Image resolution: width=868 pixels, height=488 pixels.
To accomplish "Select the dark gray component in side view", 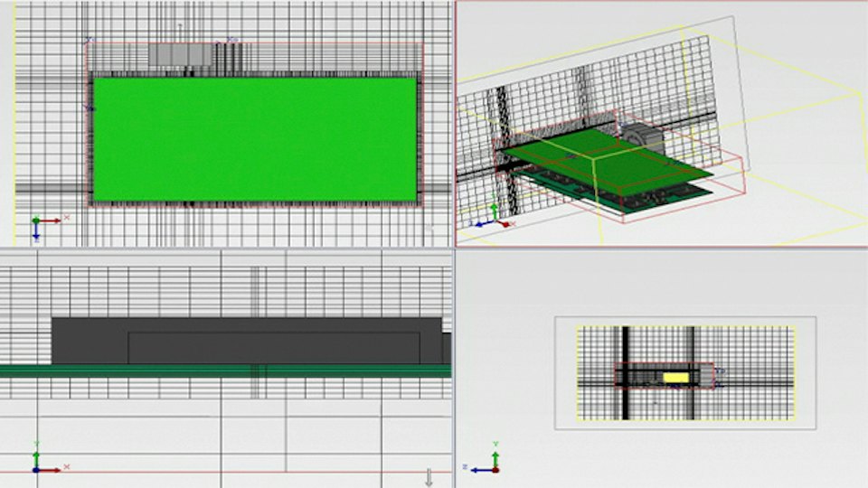I will (246, 341).
